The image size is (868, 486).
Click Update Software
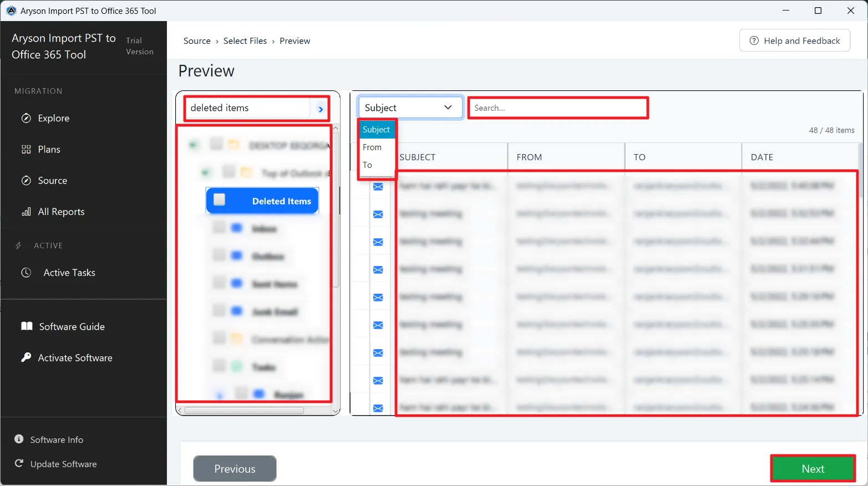(x=63, y=464)
